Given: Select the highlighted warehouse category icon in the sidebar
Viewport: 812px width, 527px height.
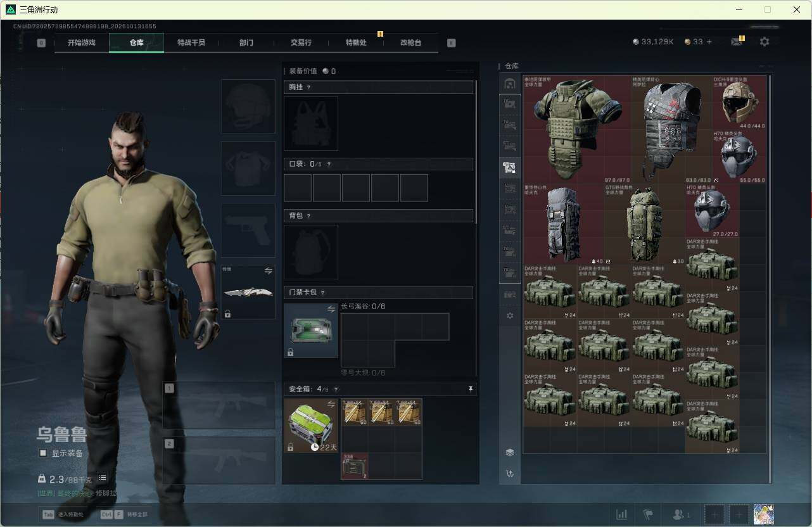Looking at the screenshot, I should 510,168.
